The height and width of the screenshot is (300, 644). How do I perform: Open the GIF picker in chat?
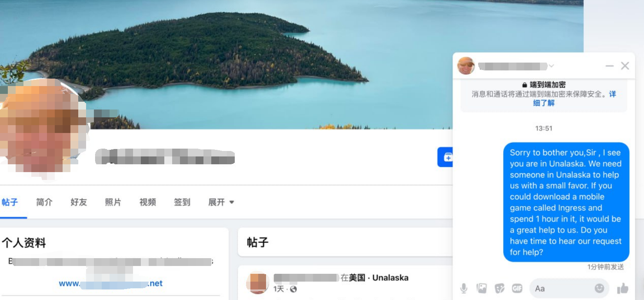517,289
